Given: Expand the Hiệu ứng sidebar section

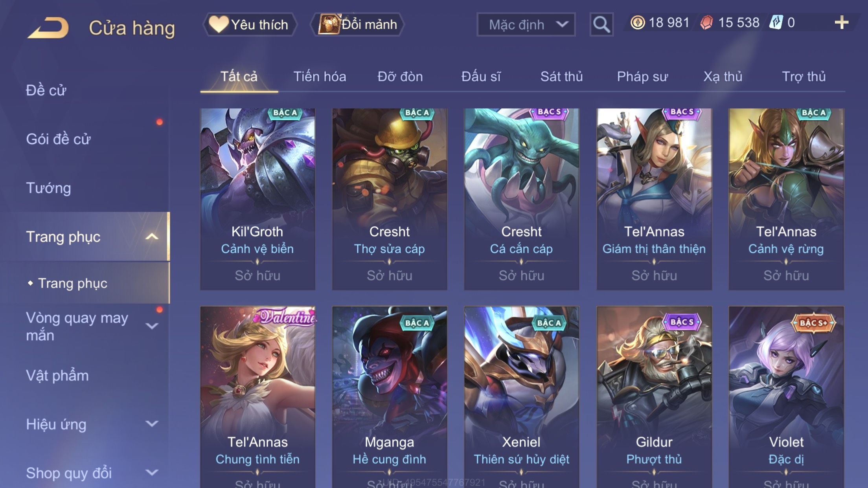Looking at the screenshot, I should 152,424.
